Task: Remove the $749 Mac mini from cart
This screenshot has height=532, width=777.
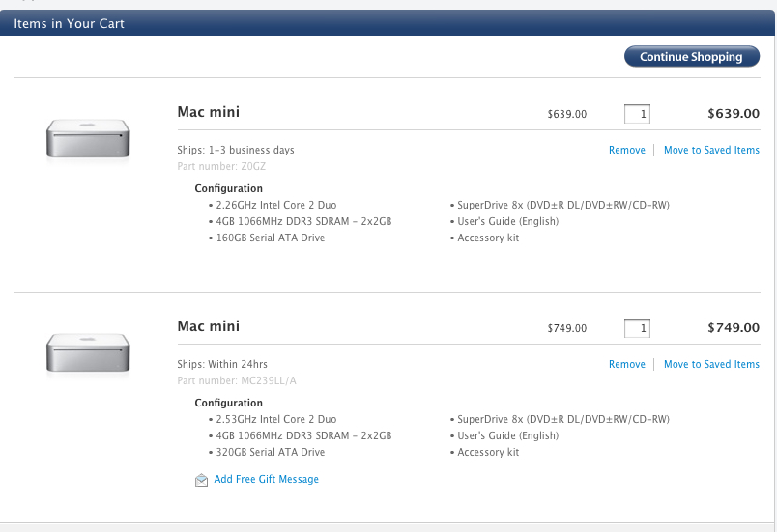Action: click(x=627, y=364)
